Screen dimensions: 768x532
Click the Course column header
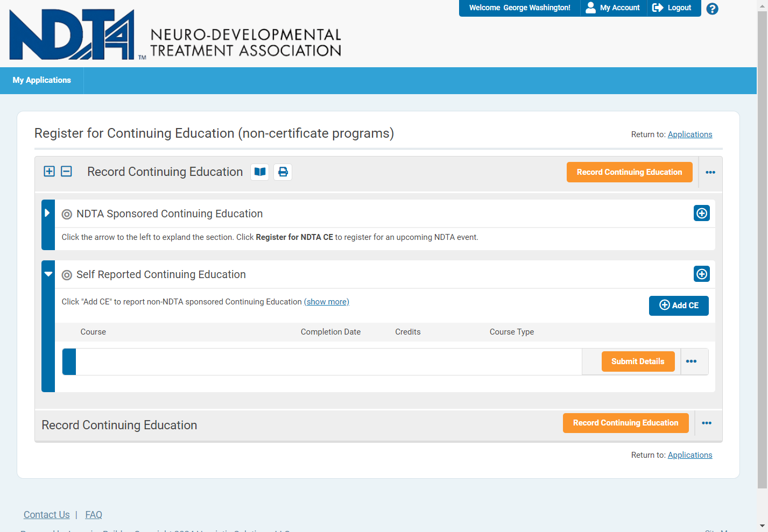(93, 332)
